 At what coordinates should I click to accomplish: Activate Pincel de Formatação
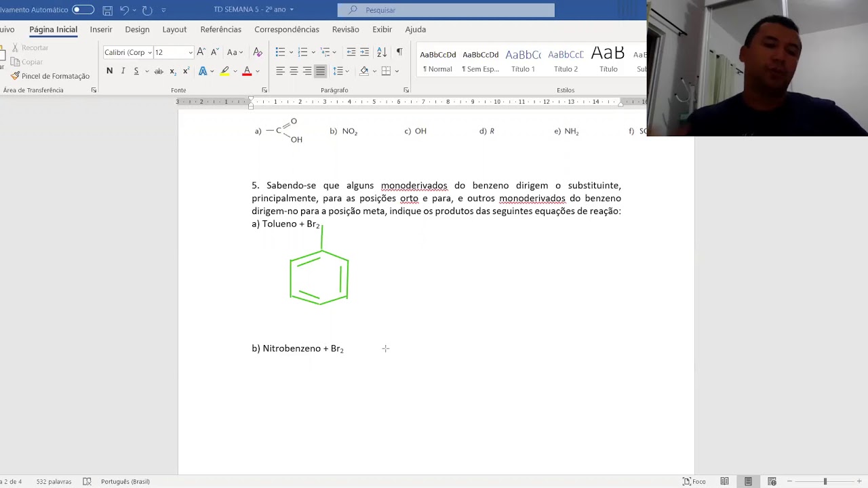pos(50,76)
